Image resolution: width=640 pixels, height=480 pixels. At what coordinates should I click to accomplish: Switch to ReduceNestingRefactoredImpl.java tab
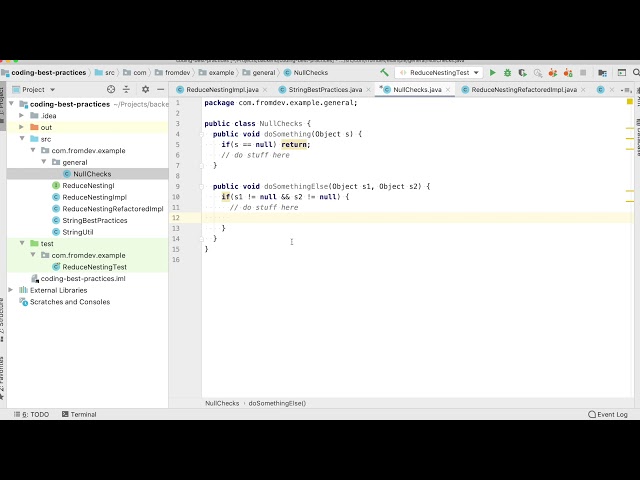coord(524,89)
